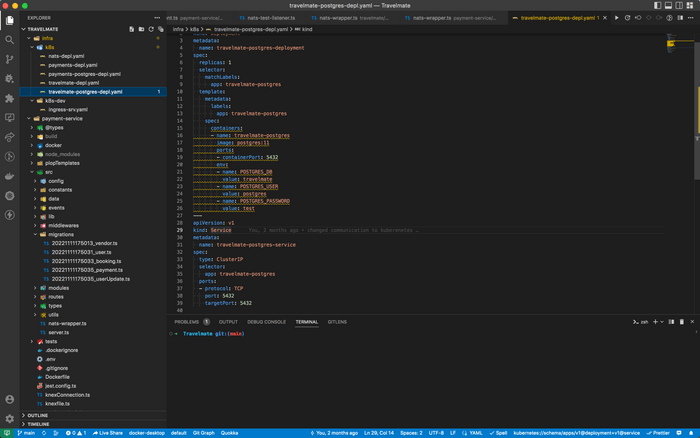This screenshot has width=700, height=438.
Task: Split the editor right
Action: click(680, 18)
